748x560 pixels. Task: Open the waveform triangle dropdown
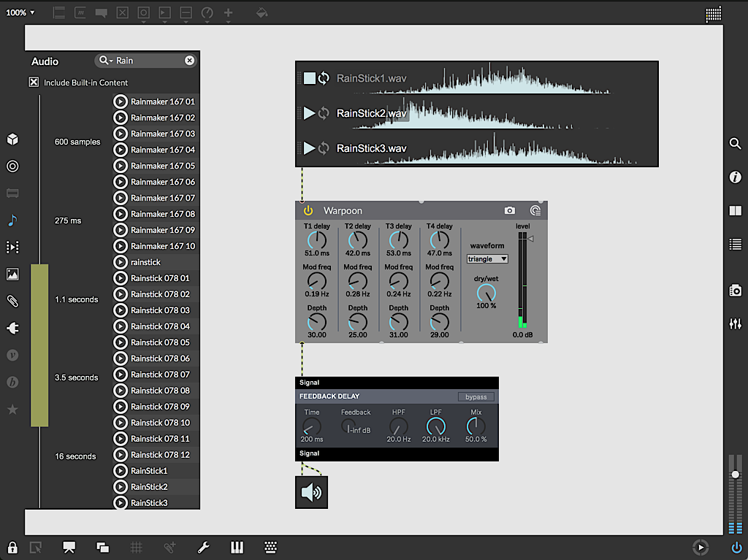[x=487, y=259]
